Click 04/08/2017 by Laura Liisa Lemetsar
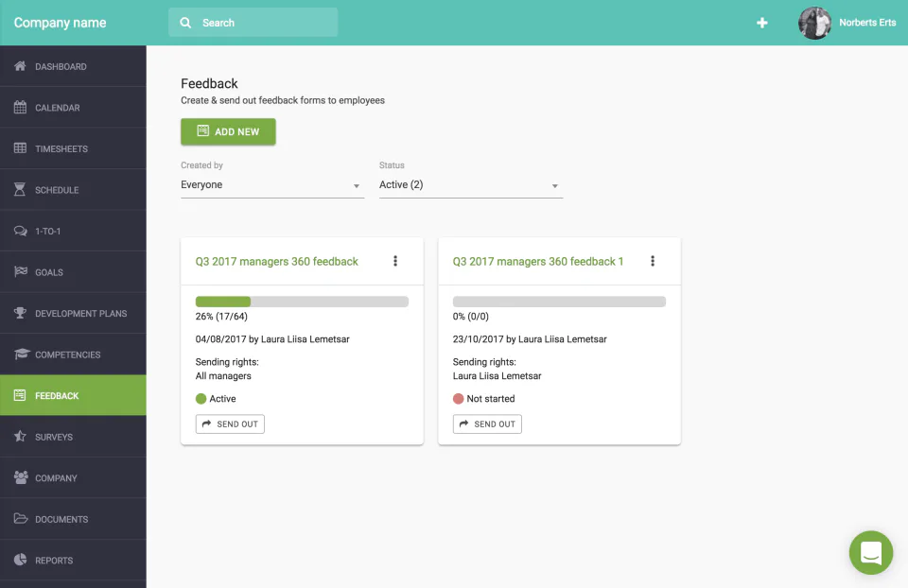This screenshot has width=908, height=588. pos(272,339)
